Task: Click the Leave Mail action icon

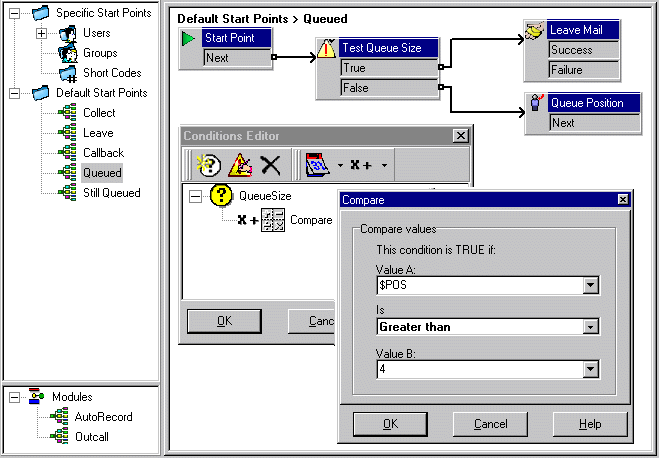Action: point(535,31)
